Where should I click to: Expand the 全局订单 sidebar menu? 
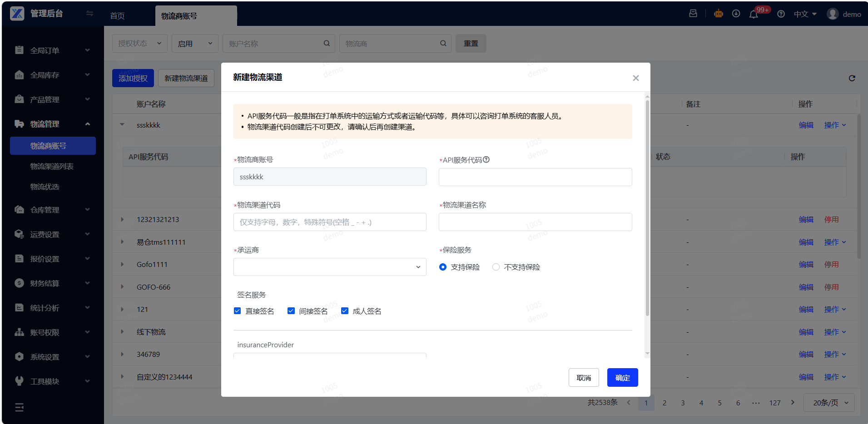[x=53, y=50]
